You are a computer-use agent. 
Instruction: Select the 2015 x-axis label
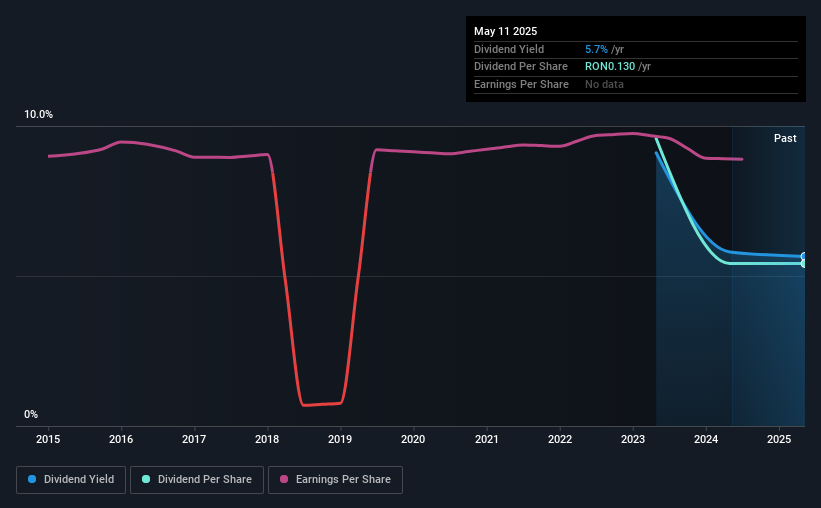tap(48, 439)
